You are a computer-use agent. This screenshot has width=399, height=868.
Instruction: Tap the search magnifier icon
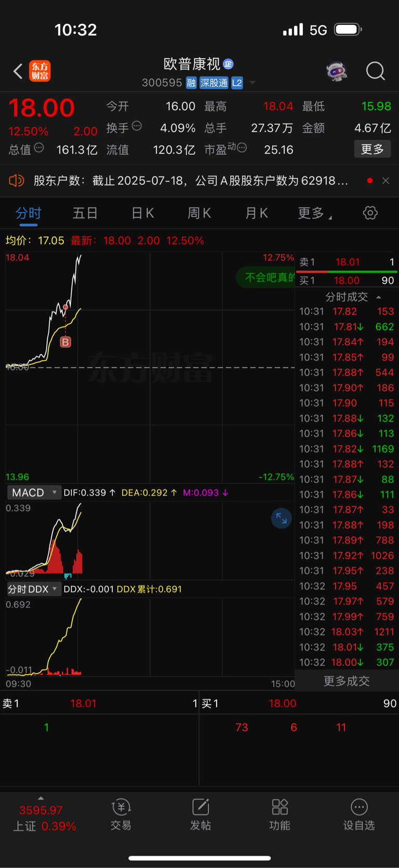[375, 71]
